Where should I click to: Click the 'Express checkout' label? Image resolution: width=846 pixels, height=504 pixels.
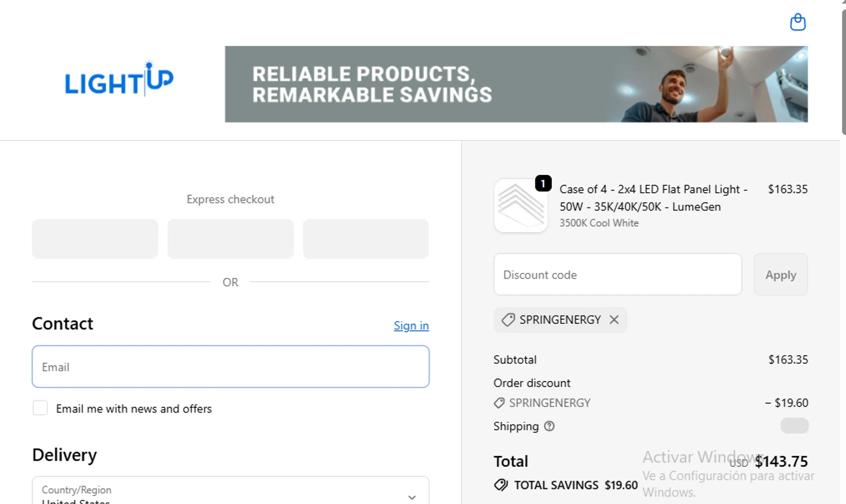click(230, 199)
